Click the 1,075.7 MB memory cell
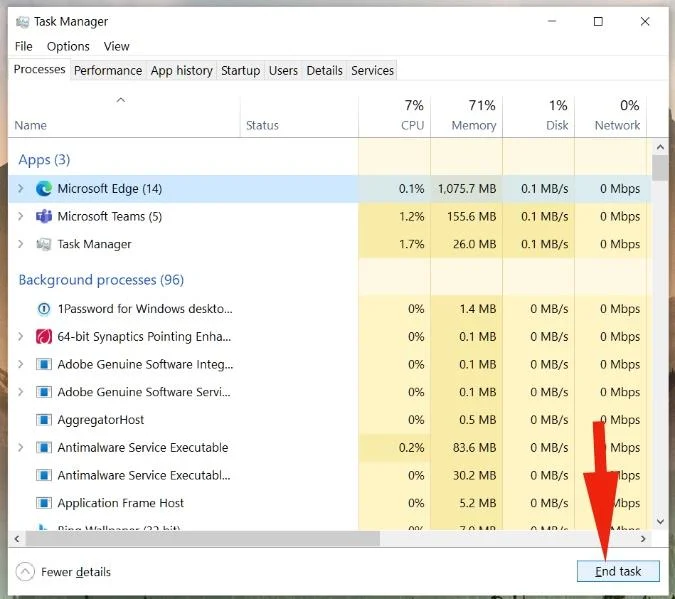675x599 pixels. point(466,189)
